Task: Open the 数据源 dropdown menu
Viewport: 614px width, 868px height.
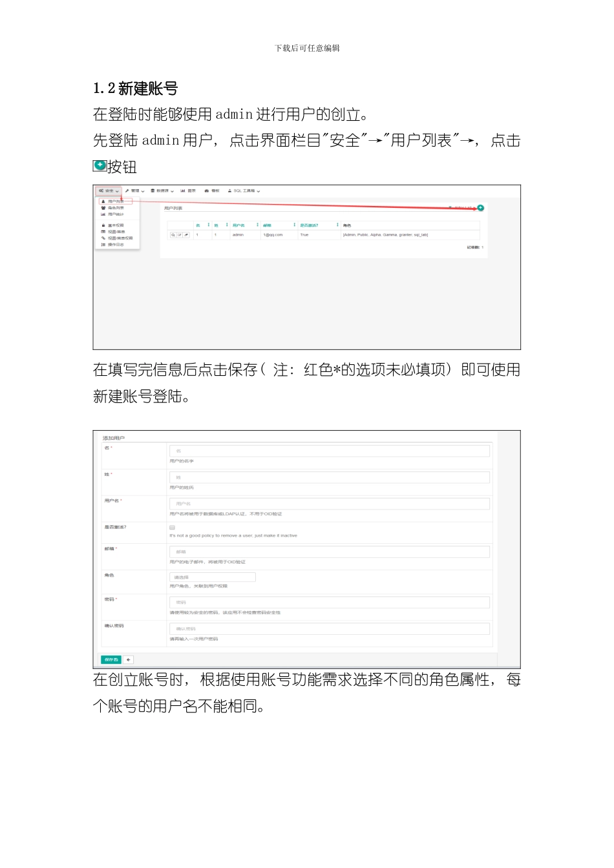Action: tap(162, 191)
